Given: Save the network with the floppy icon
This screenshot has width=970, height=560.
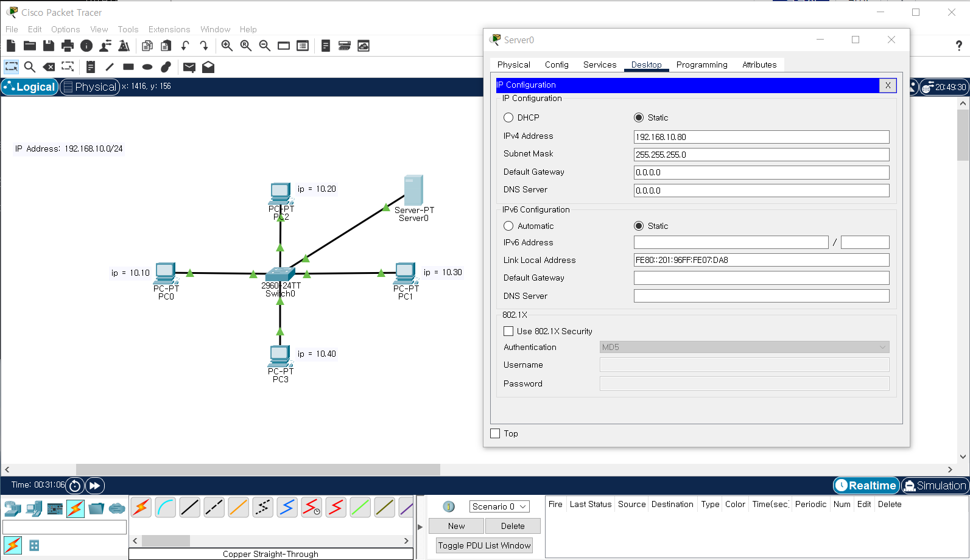Looking at the screenshot, I should click(x=49, y=46).
